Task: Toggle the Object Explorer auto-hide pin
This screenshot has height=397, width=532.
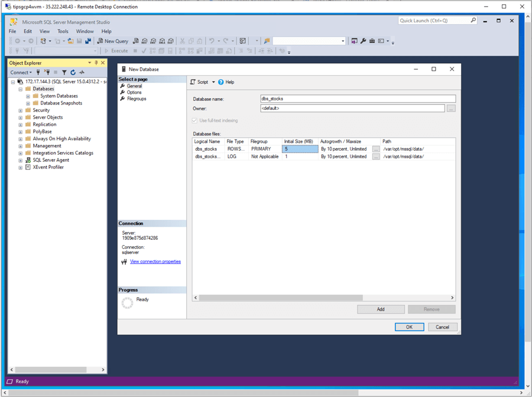Action: [x=97, y=63]
